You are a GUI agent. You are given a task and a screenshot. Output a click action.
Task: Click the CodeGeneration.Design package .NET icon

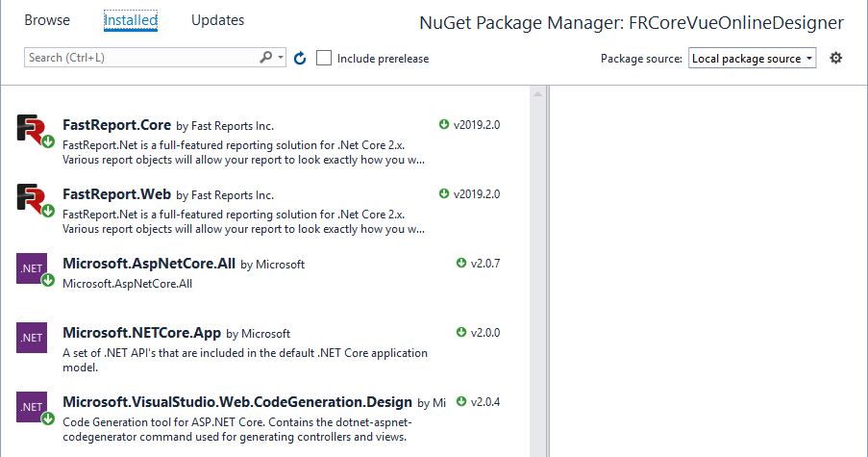click(x=32, y=407)
